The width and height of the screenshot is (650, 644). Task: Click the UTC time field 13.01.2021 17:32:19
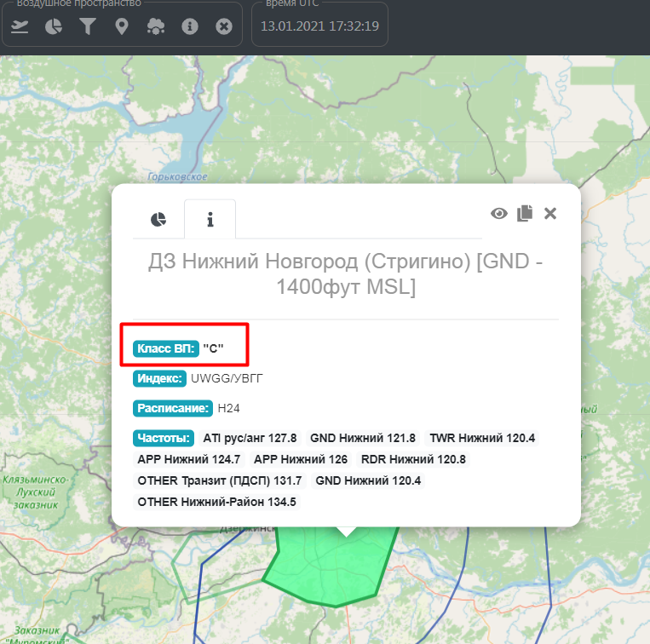[x=319, y=26]
